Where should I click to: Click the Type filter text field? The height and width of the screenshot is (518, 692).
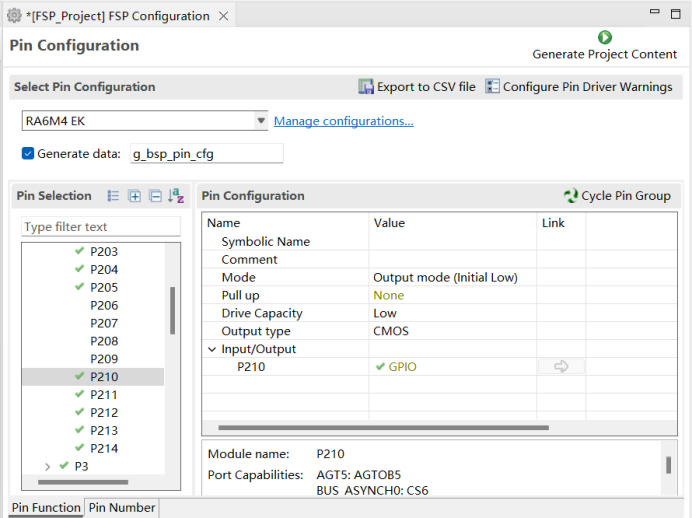[x=101, y=226]
